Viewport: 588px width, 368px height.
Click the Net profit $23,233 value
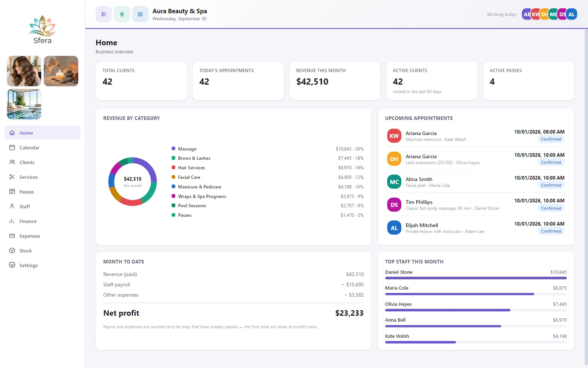(349, 313)
